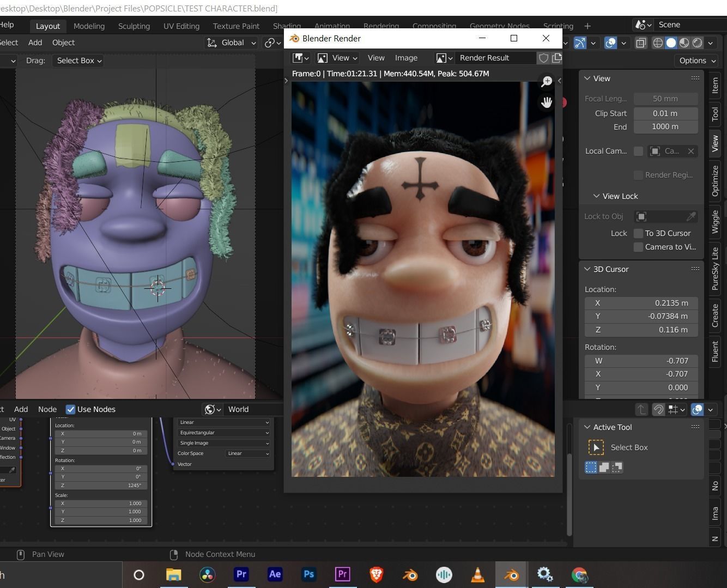Image resolution: width=727 pixels, height=588 pixels.
Task: Enable Lock To 3D Cursor checkbox
Action: (638, 233)
